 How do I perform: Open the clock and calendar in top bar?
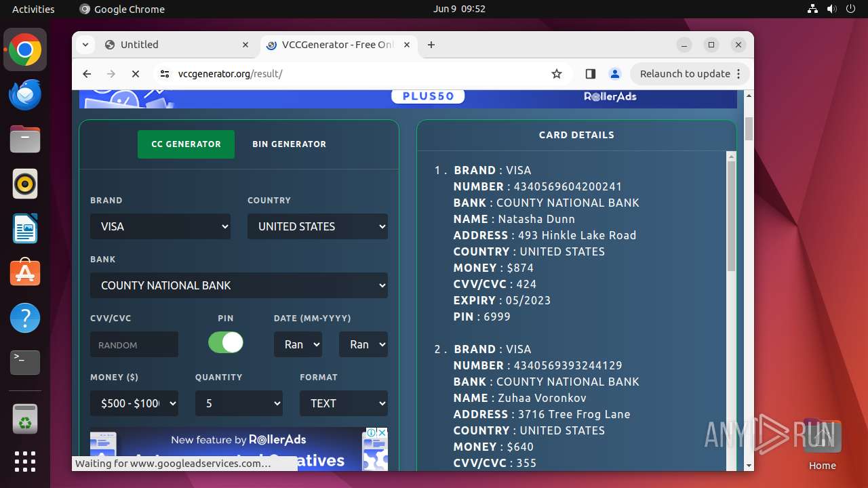click(459, 9)
